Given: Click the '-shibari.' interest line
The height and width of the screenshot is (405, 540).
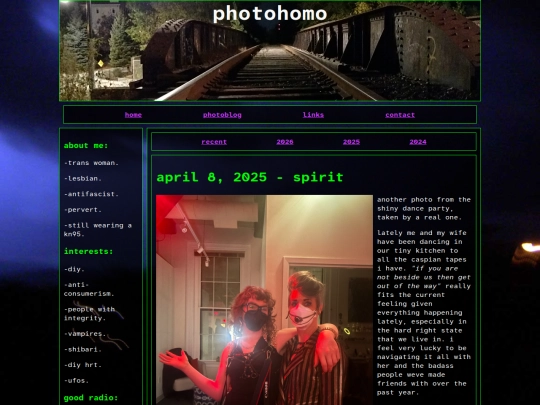Looking at the screenshot, I should point(83,349).
